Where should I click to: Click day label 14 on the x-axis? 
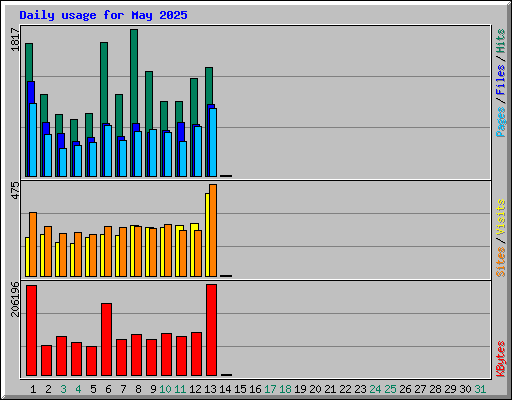(x=225, y=389)
